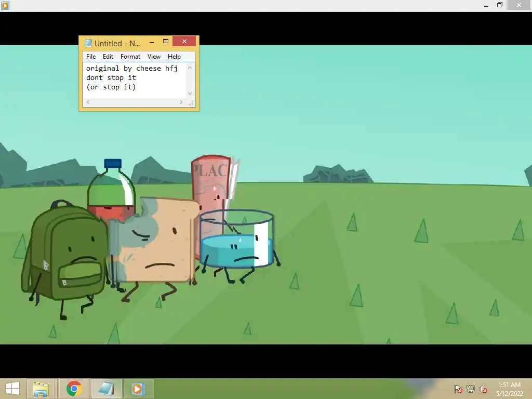Switch to media player in the taskbar
The height and width of the screenshot is (399, 532).
coord(138,389)
